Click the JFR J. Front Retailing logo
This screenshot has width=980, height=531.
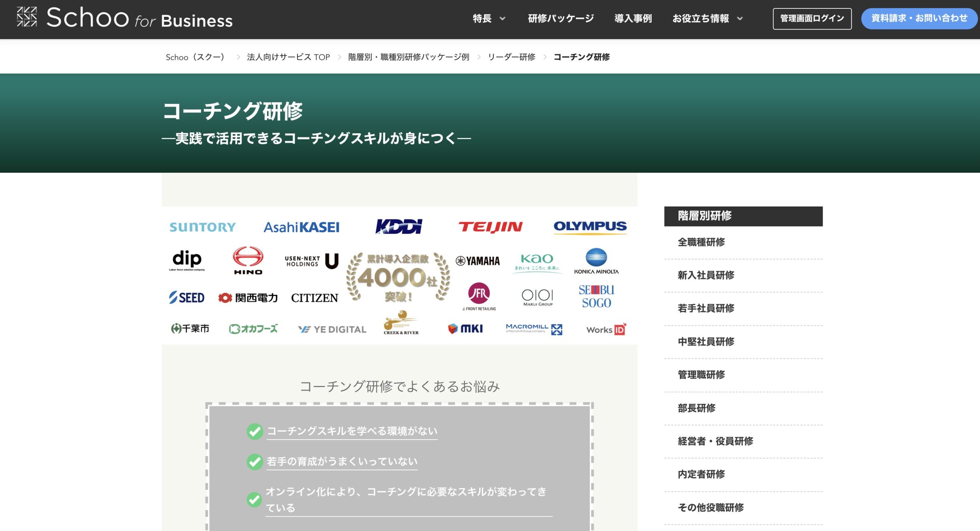click(x=479, y=294)
